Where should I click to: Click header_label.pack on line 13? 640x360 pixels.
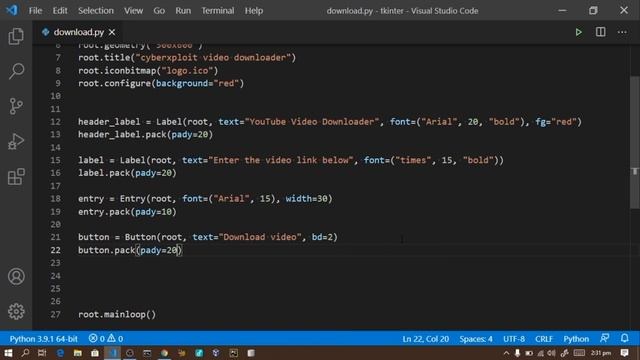(x=122, y=134)
